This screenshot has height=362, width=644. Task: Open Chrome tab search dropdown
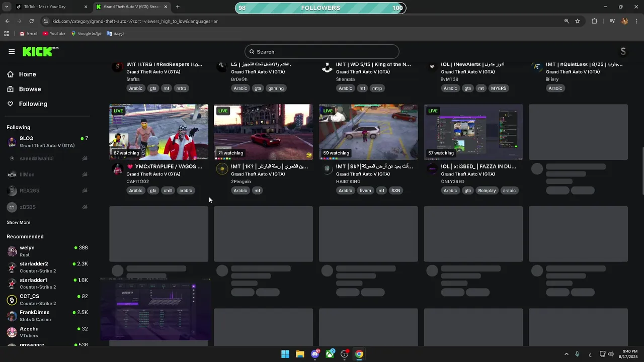pyautogui.click(x=7, y=7)
